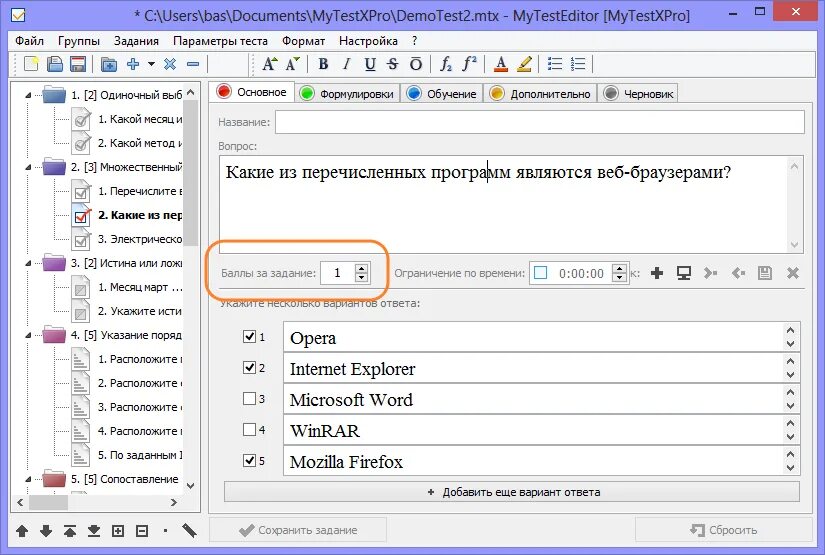The width and height of the screenshot is (825, 555).
Task: Click the gray diskette save icon
Action: click(x=765, y=273)
